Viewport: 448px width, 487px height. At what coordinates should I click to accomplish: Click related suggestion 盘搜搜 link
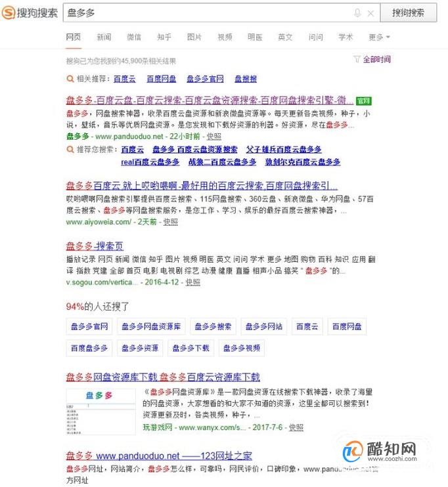click(x=246, y=79)
